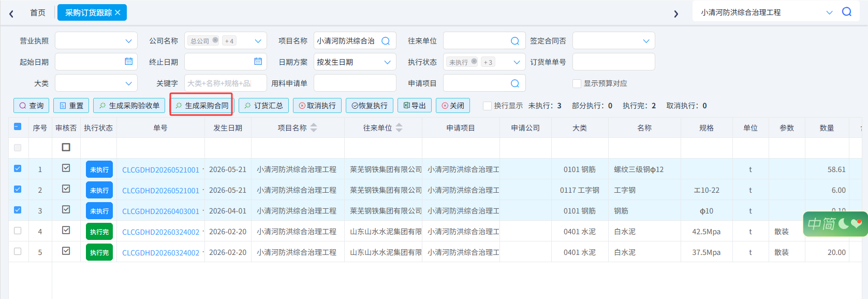
Task: Click the 单号 column header
Action: pos(160,128)
